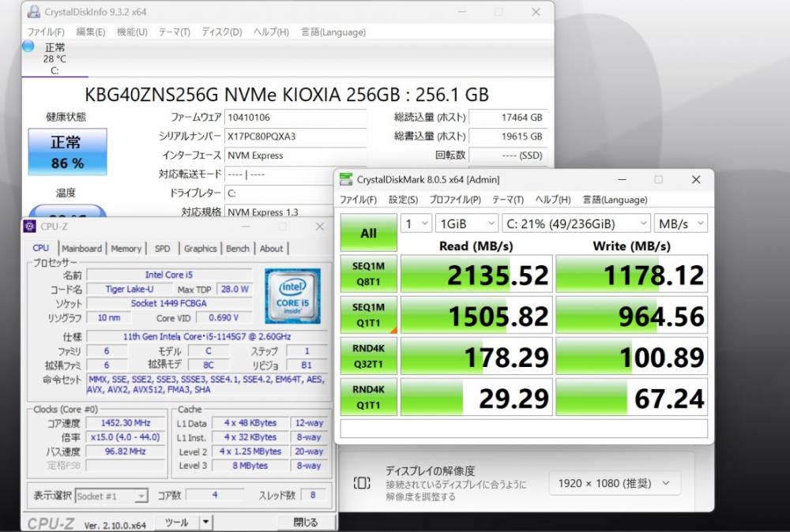Open 言語(Language) menu in CrystalDiskInfo

coord(333,32)
